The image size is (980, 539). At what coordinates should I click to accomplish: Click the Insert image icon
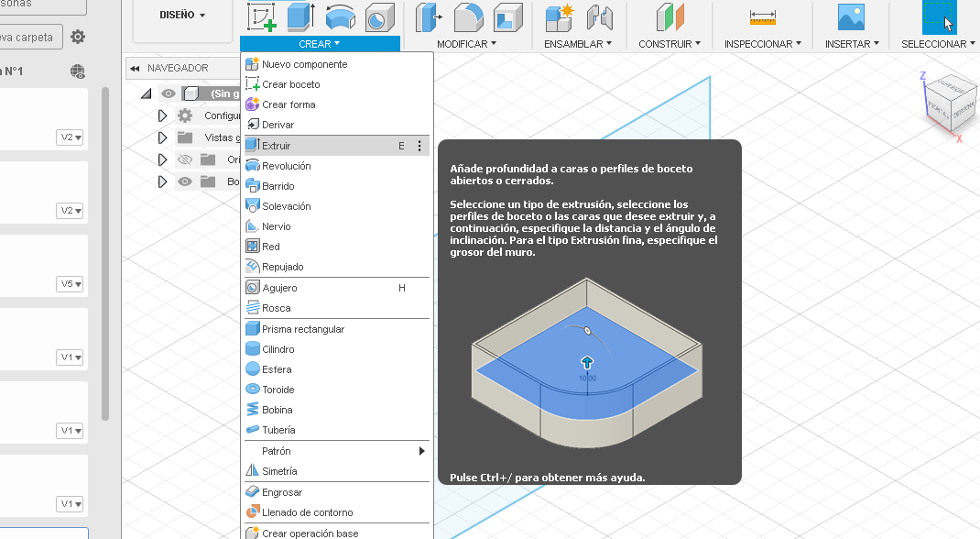(851, 16)
